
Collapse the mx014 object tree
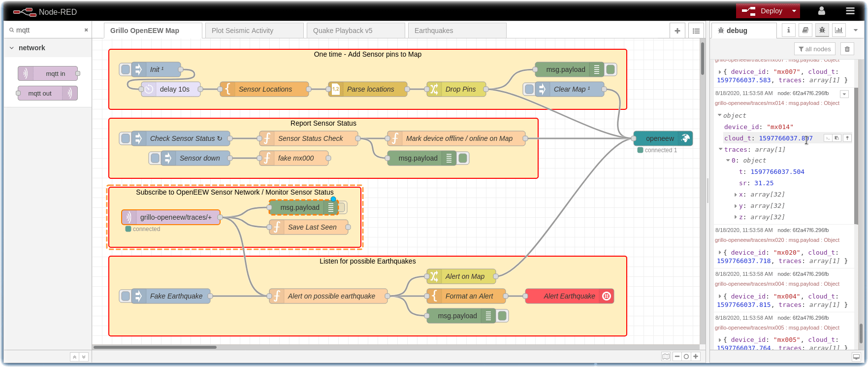pos(720,115)
